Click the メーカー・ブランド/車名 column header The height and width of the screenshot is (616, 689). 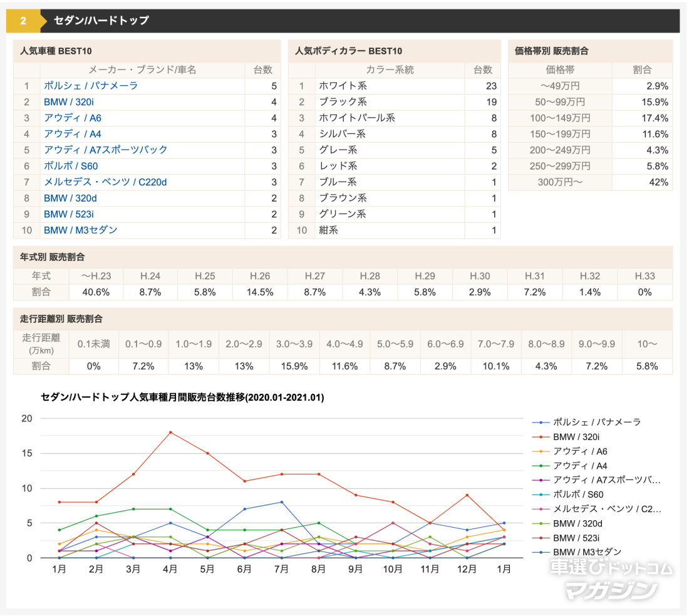[142, 69]
